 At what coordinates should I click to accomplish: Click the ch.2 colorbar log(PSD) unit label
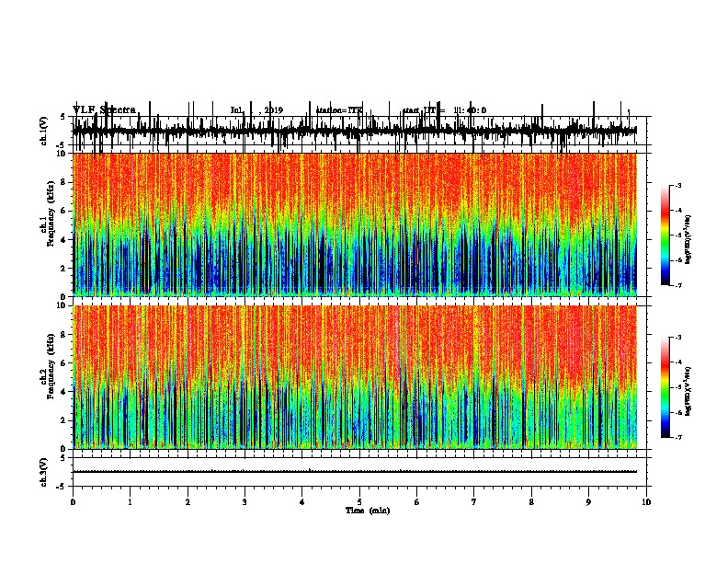tap(688, 391)
